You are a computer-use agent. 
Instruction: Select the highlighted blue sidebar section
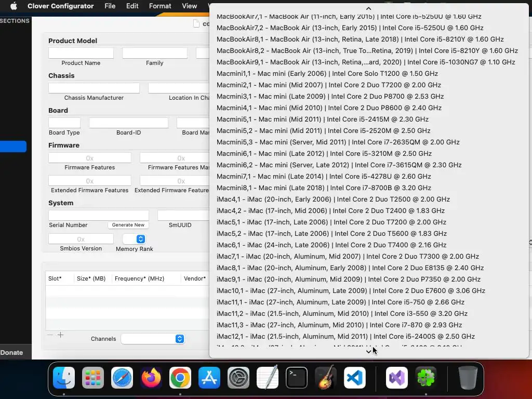pyautogui.click(x=13, y=146)
